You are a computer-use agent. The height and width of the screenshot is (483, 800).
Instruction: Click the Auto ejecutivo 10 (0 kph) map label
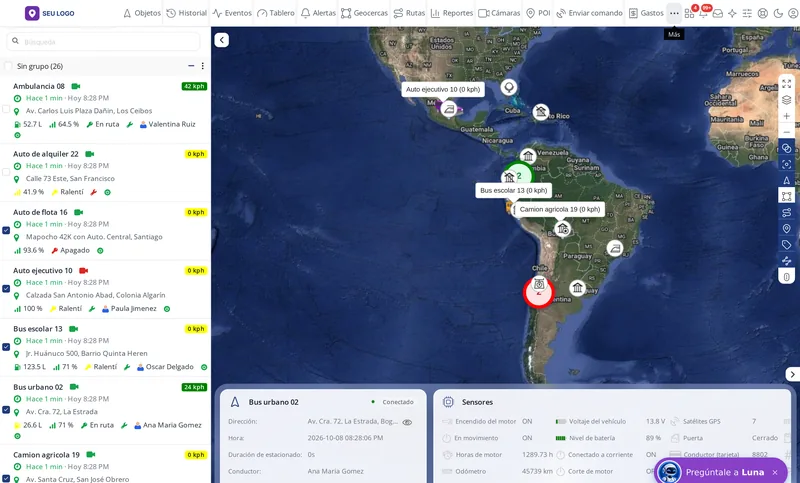point(443,89)
